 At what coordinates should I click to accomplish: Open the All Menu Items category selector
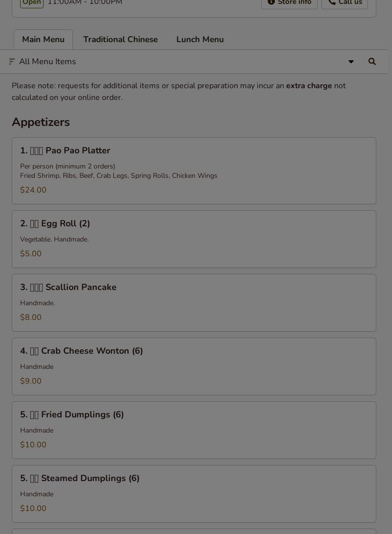[176, 62]
